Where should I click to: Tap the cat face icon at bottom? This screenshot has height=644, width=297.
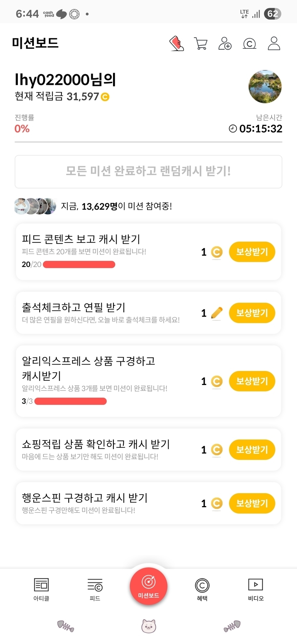[x=148, y=626]
